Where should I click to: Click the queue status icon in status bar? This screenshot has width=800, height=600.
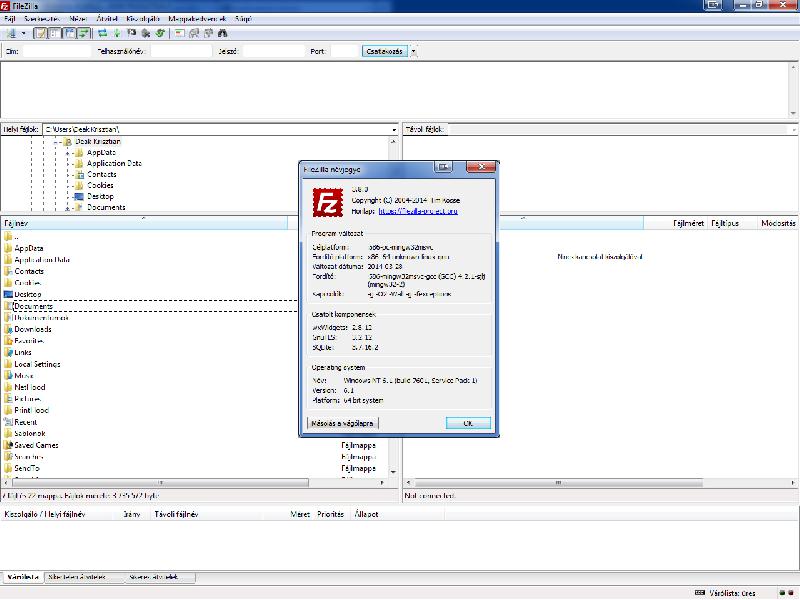[700, 593]
